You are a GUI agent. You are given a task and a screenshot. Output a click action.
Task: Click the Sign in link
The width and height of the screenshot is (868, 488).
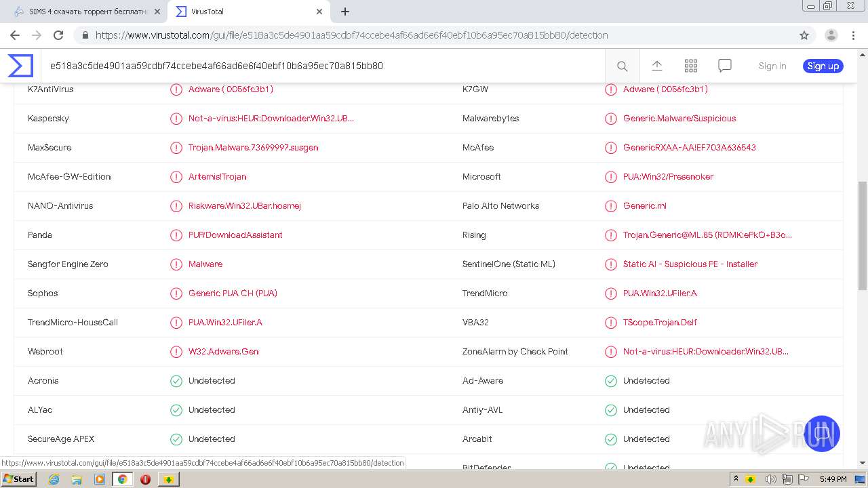click(x=772, y=66)
